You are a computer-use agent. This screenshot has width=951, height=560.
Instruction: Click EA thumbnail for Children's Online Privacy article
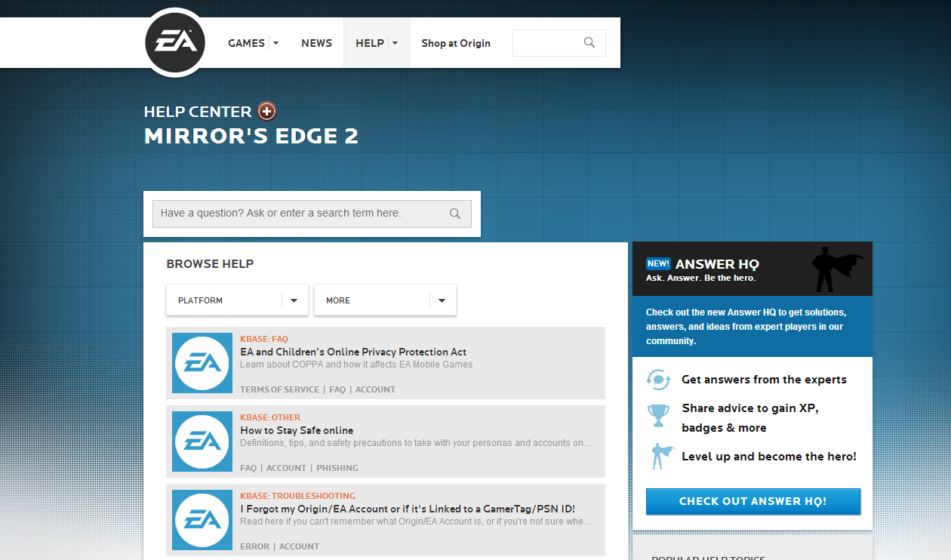(x=202, y=363)
